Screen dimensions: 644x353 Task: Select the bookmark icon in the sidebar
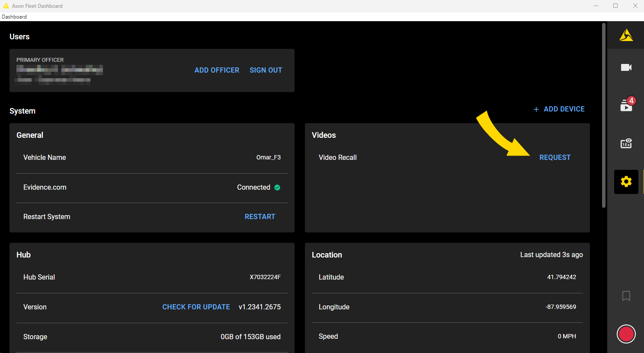tap(626, 296)
